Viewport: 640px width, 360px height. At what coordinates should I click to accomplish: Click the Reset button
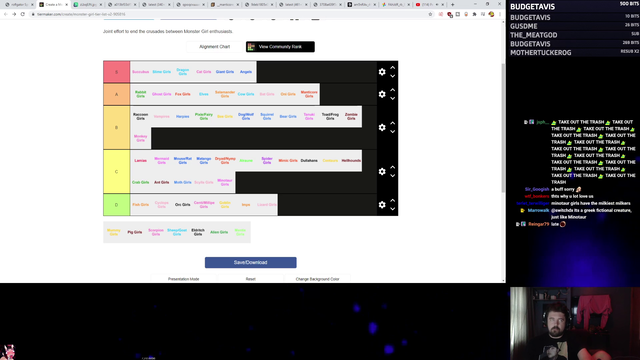click(x=251, y=279)
